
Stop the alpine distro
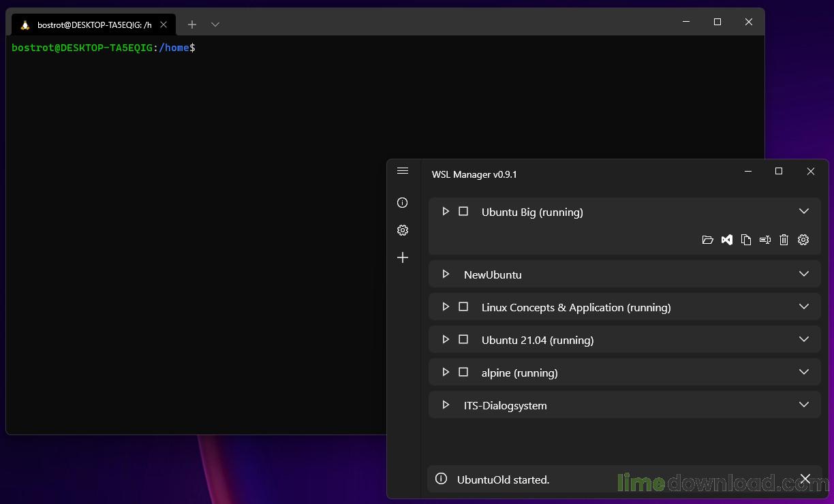point(463,373)
